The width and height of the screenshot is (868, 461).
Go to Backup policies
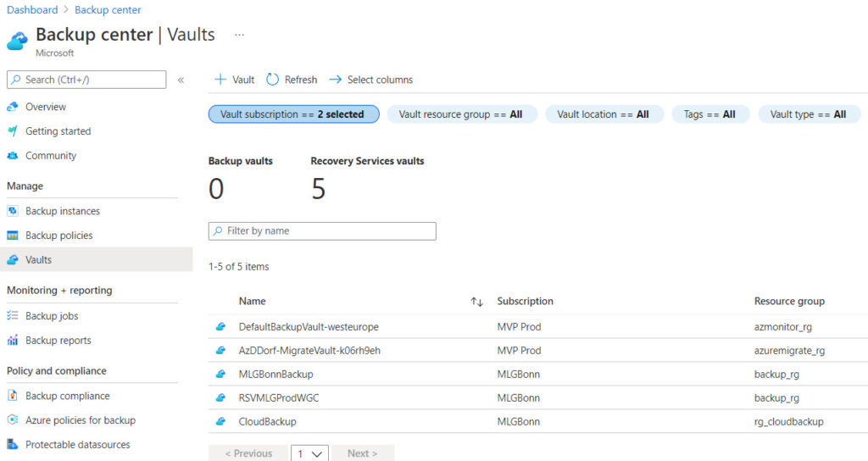(x=59, y=236)
